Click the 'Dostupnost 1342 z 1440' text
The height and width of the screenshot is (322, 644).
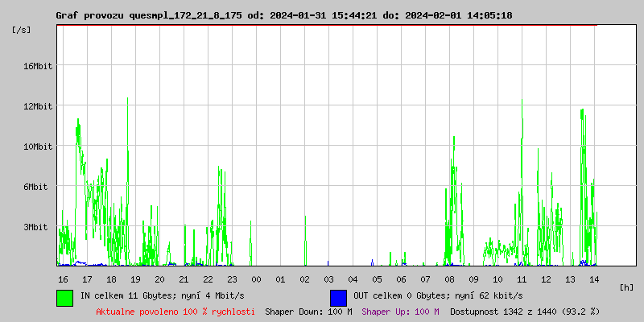point(525,312)
